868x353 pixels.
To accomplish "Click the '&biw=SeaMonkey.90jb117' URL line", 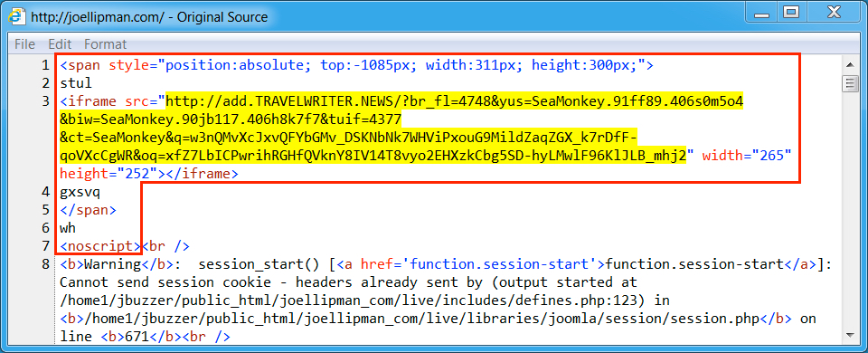I will (231, 119).
